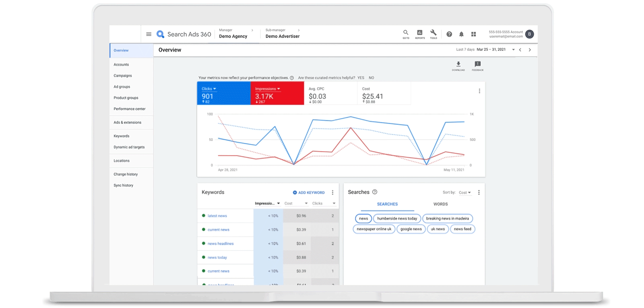Open the Feedback icon
This screenshot has height=308, width=644.
(477, 64)
